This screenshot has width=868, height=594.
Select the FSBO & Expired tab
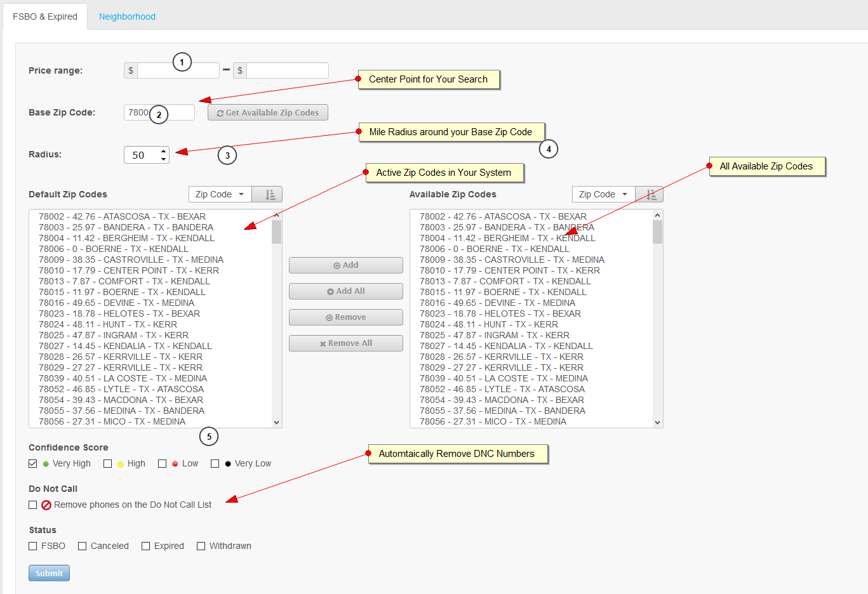tap(45, 16)
